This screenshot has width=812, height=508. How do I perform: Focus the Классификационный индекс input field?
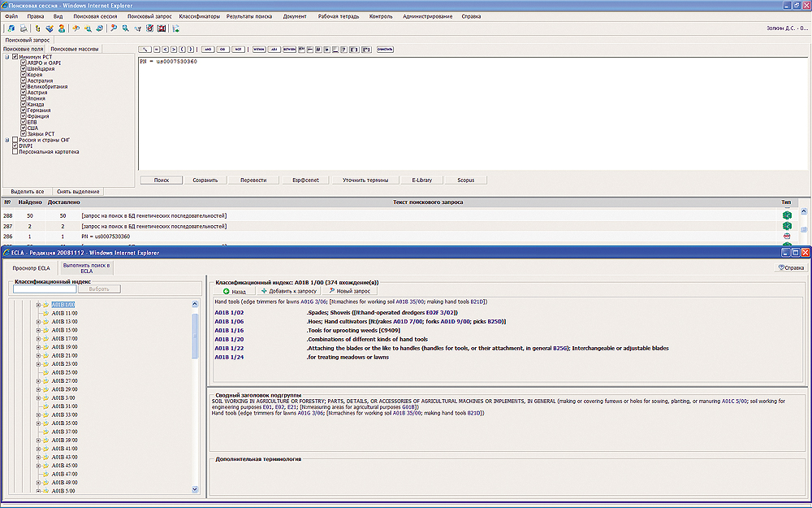[45, 289]
